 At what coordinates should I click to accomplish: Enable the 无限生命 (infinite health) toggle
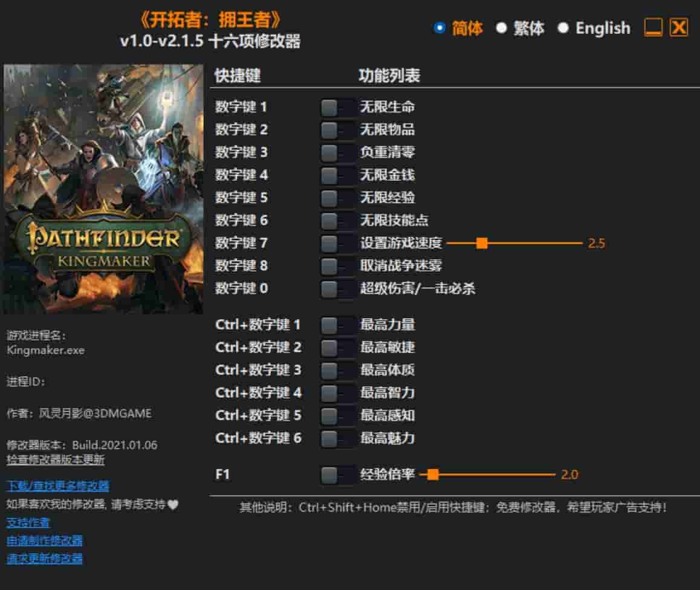336,107
